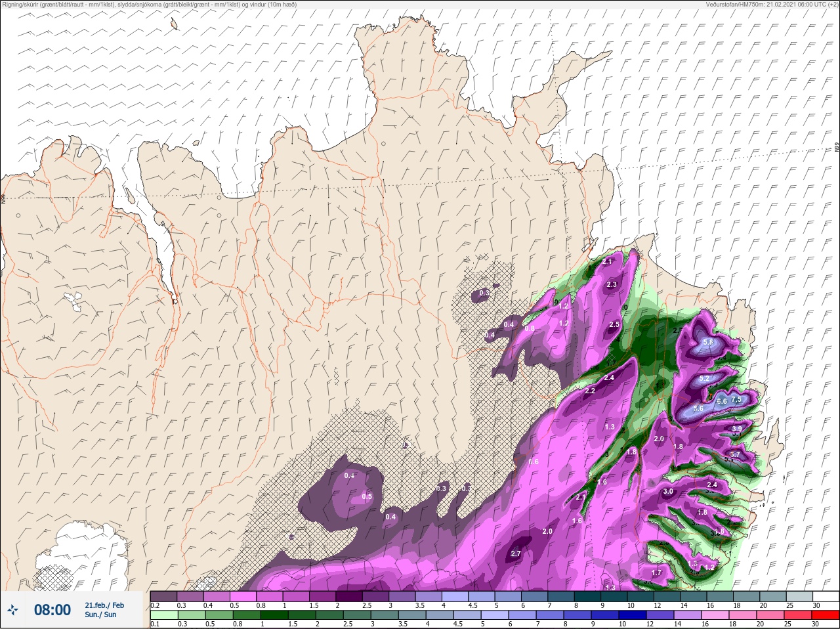The width and height of the screenshot is (840, 629).
Task: Pick the bright pink swatch between 0.5 and 0.8
Action: 244,597
